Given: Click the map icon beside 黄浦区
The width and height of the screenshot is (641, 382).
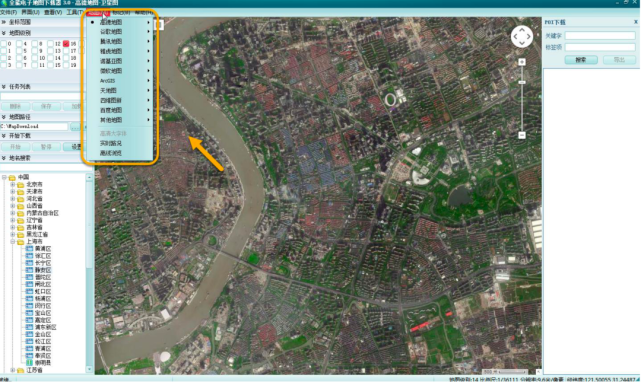Looking at the screenshot, I should pos(29,249).
